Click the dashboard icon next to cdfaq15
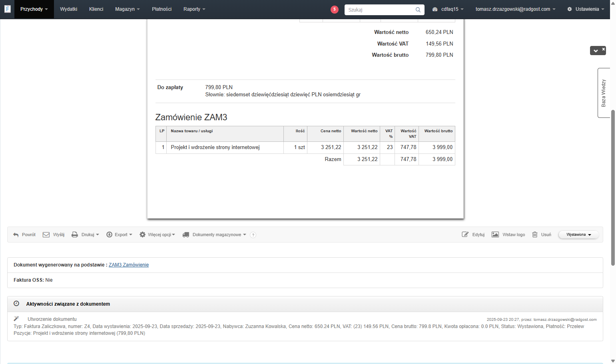Viewport: 616px width, 364px height. pyautogui.click(x=435, y=9)
